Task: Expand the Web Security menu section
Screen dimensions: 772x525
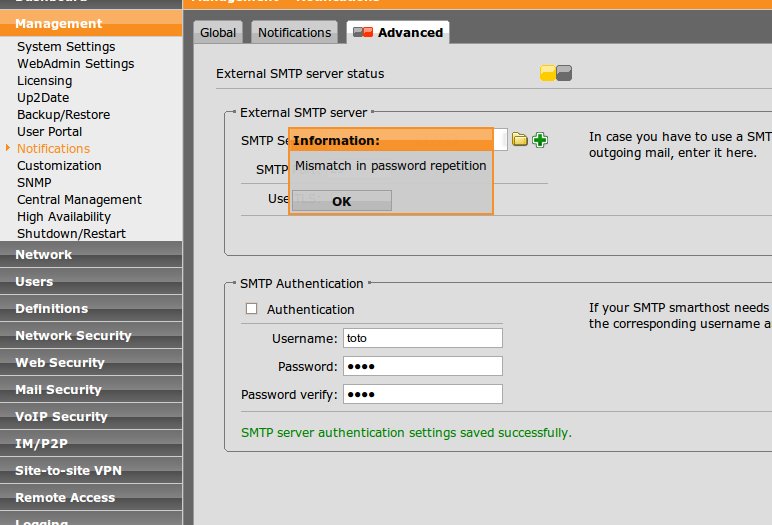Action: (x=91, y=362)
